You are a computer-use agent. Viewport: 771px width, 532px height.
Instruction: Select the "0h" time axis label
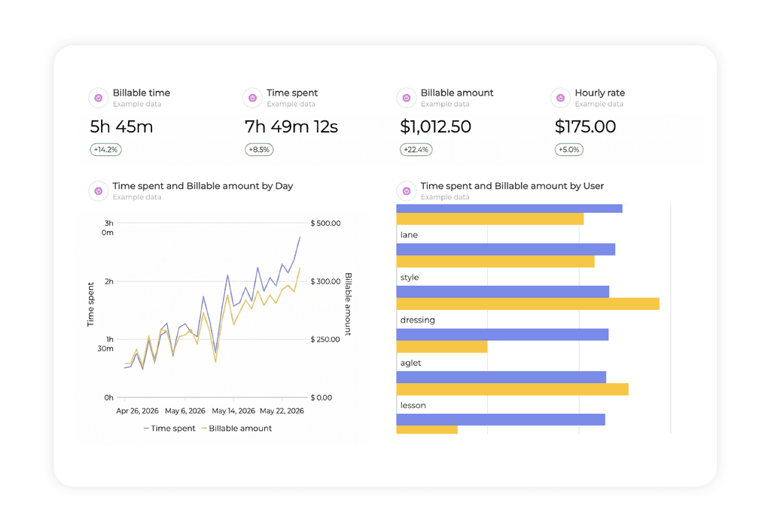(109, 398)
